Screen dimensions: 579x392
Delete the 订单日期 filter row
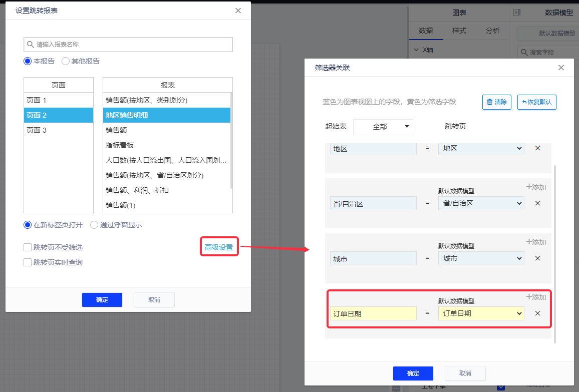[x=537, y=313]
